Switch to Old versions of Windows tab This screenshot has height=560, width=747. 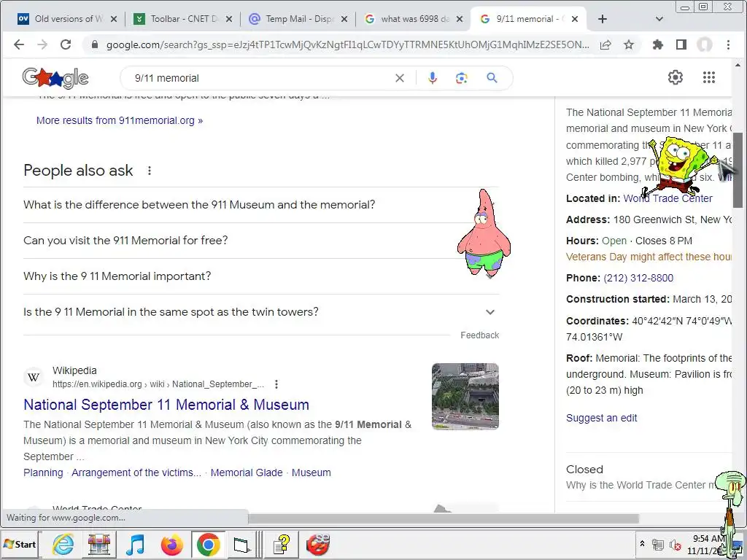click(66, 19)
